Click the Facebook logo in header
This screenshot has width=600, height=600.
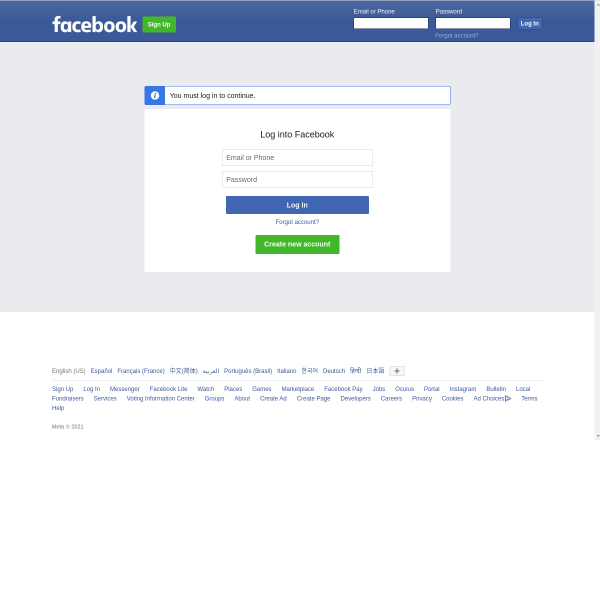click(x=95, y=25)
